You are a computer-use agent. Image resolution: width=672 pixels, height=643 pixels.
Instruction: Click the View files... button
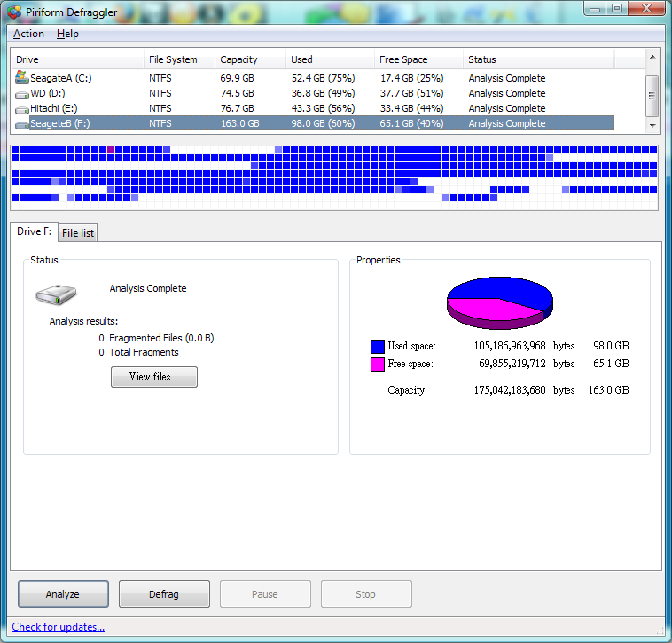(154, 377)
